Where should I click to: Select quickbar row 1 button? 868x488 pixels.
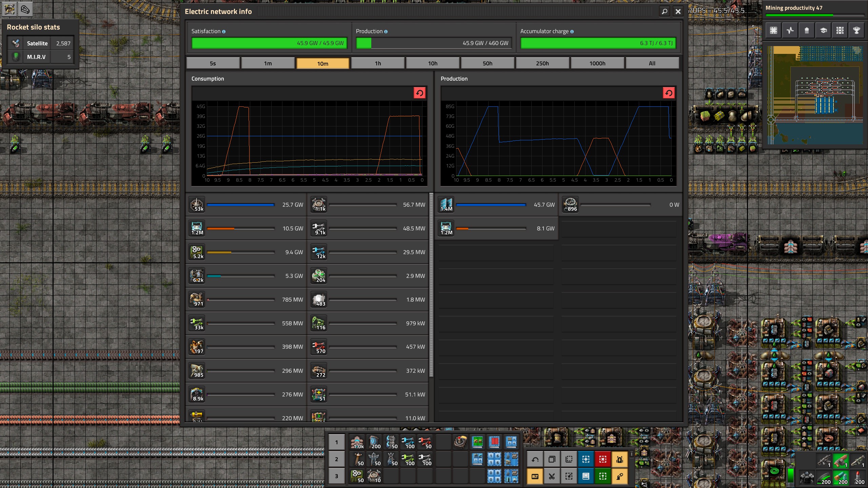[336, 442]
